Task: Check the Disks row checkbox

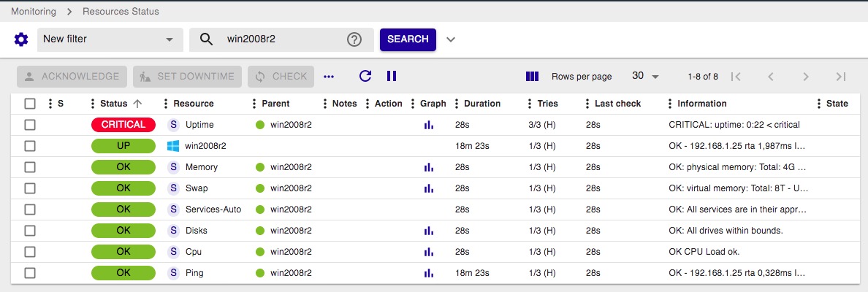Action: coord(30,231)
